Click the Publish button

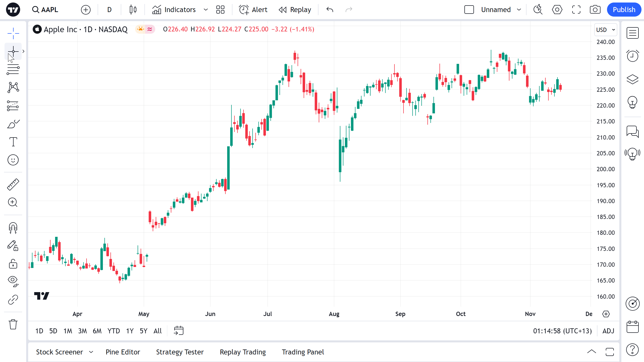click(624, 10)
